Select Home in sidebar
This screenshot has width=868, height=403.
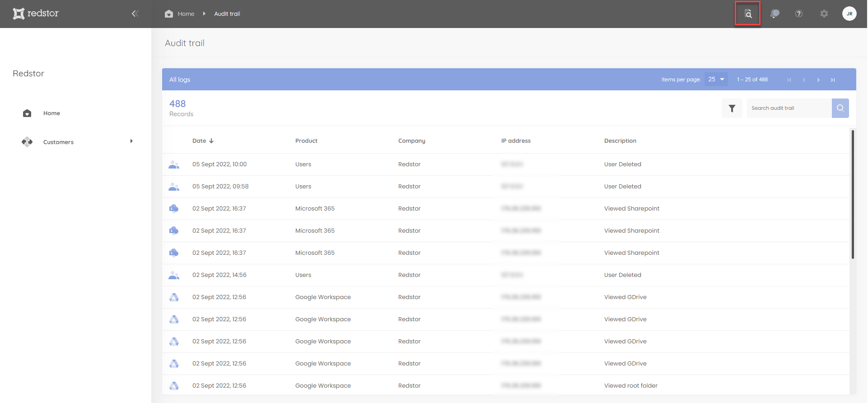(x=51, y=113)
